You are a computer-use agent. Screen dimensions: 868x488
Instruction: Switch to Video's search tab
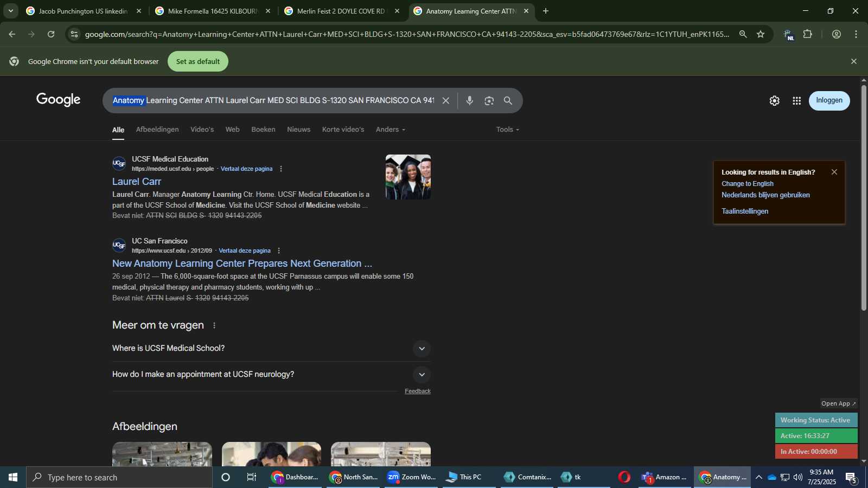[202, 130]
